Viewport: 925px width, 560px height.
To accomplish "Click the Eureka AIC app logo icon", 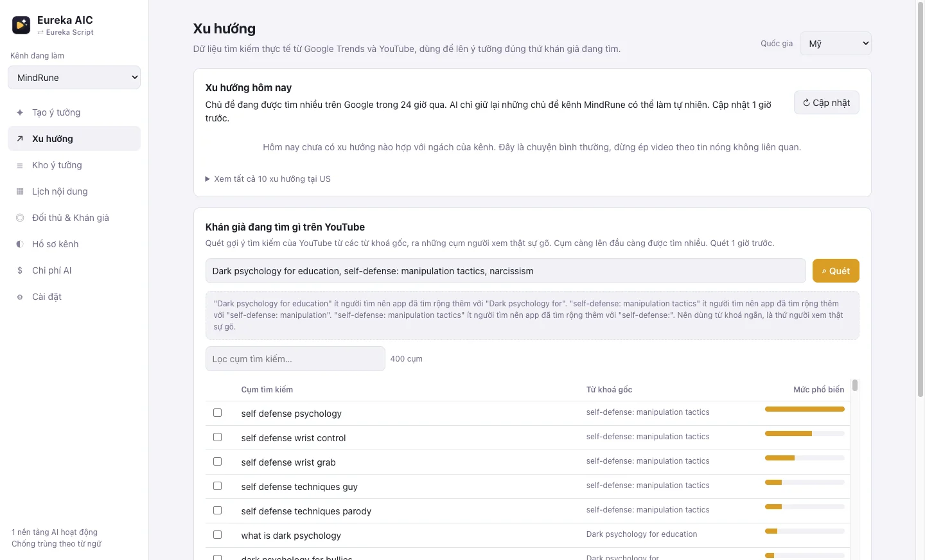I will 21,25.
